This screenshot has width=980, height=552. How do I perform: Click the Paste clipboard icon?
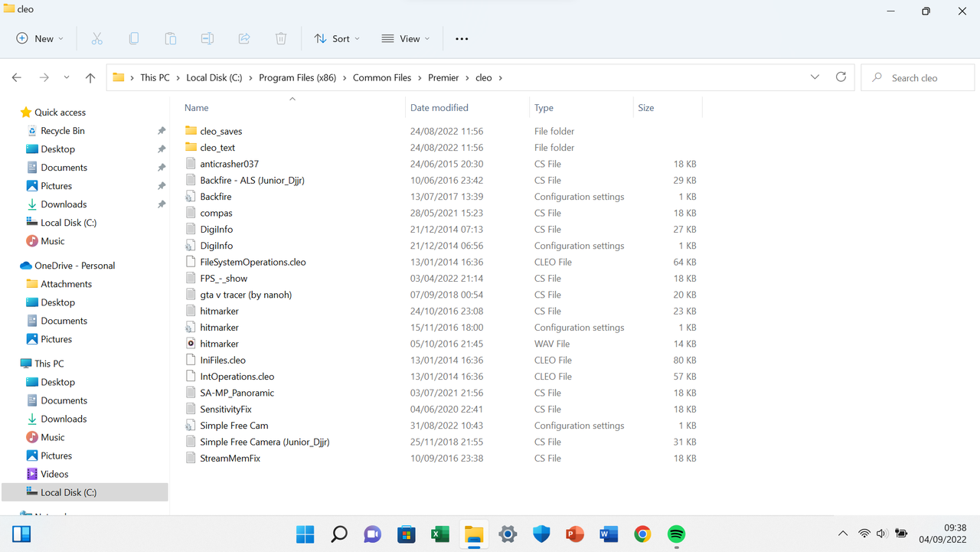point(170,38)
